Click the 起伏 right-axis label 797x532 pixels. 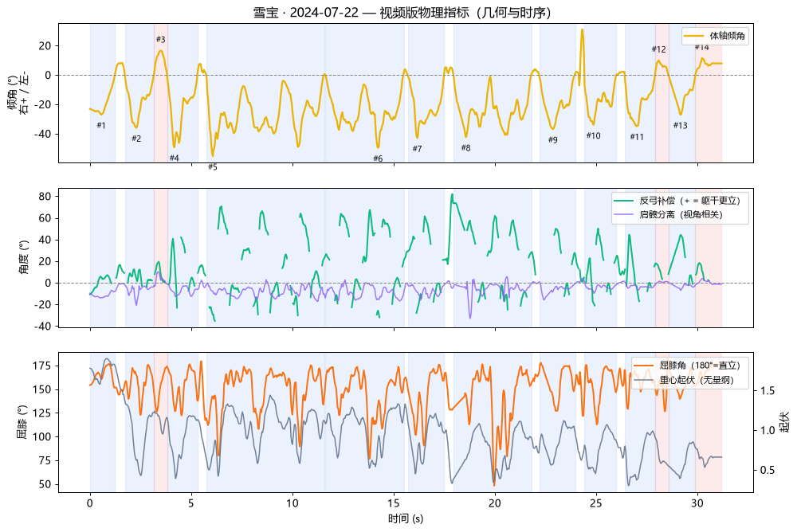coord(785,422)
